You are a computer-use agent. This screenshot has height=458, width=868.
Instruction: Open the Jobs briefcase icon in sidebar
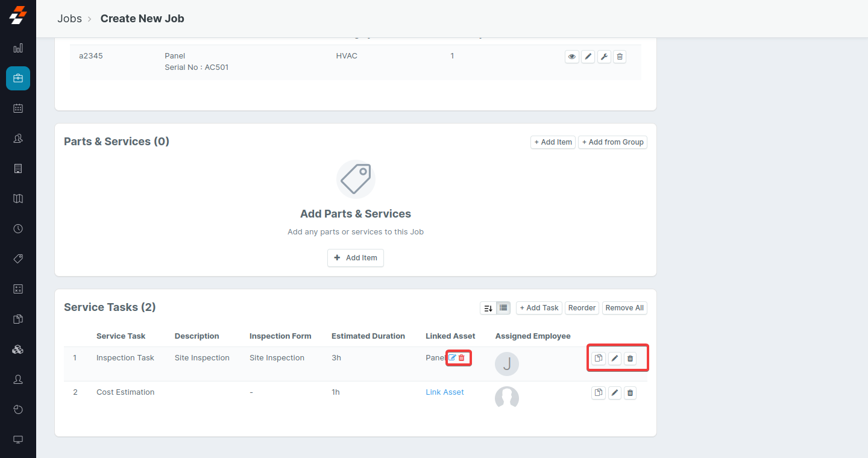tap(18, 78)
